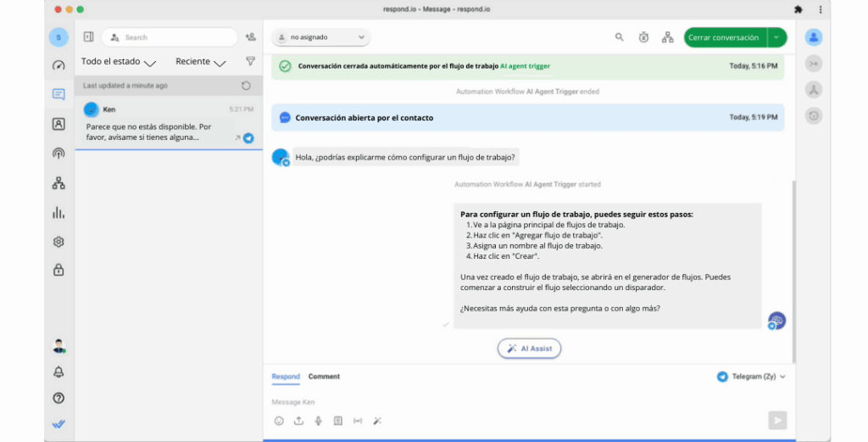Image resolution: width=868 pixels, height=442 pixels.
Task: Open the Settings gear icon in sidebar
Action: (x=58, y=242)
